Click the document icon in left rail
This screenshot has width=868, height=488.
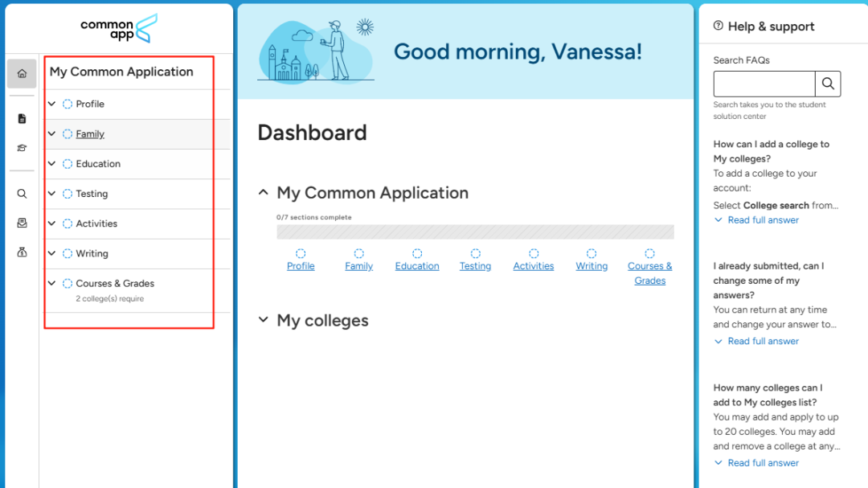tap(22, 119)
